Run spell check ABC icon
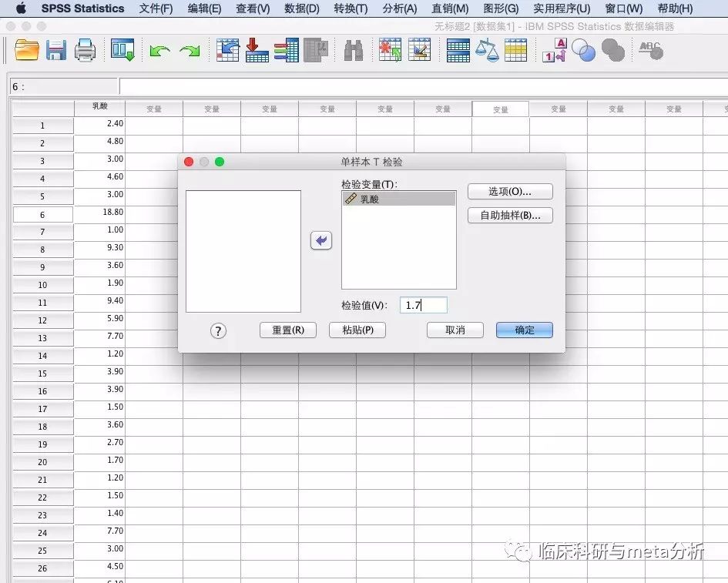Screen dimensions: 728x583 pyautogui.click(x=651, y=50)
